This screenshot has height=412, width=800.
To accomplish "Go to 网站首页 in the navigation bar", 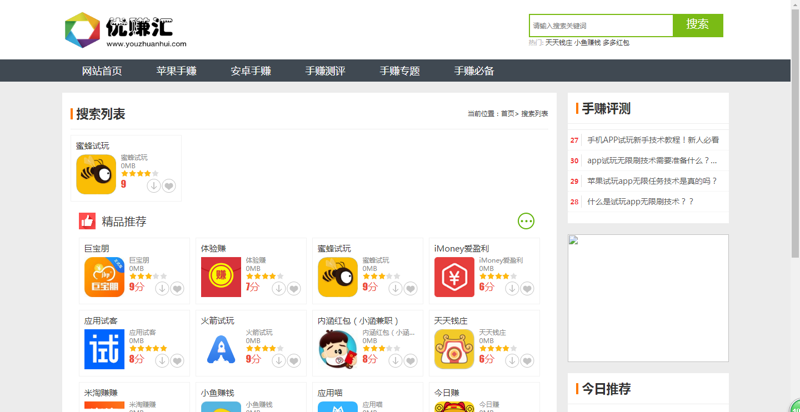I will tap(102, 71).
